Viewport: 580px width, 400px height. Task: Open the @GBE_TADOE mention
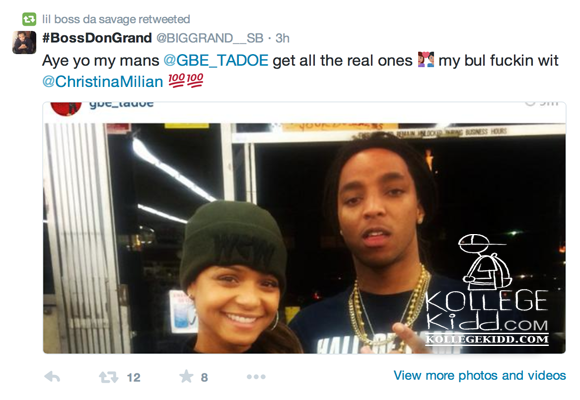(x=216, y=60)
